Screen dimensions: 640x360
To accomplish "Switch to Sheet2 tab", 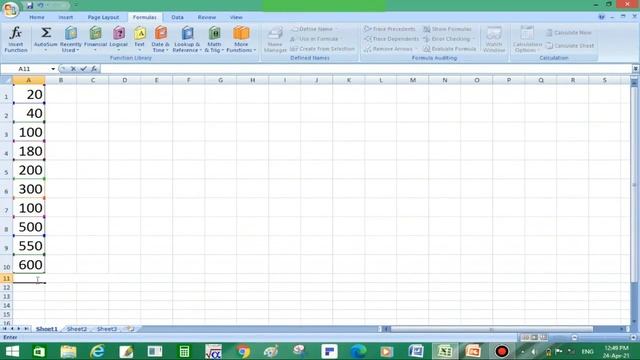I will click(x=76, y=329).
